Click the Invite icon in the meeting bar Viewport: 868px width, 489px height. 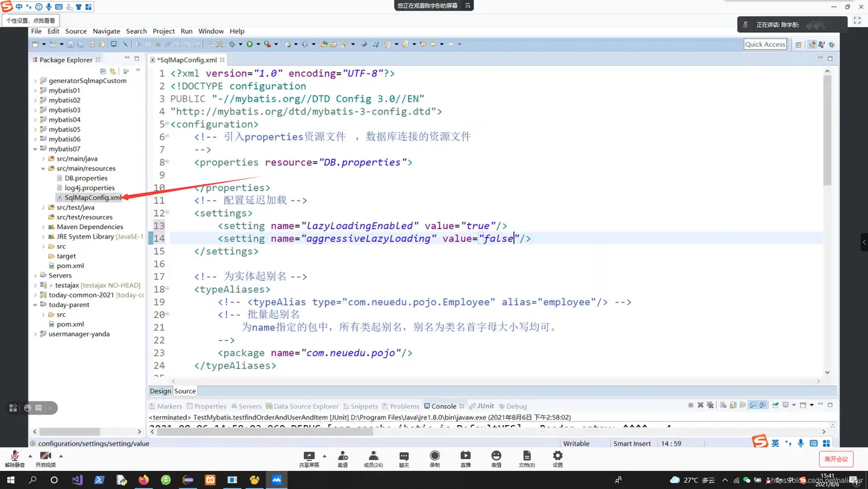pyautogui.click(x=342, y=459)
